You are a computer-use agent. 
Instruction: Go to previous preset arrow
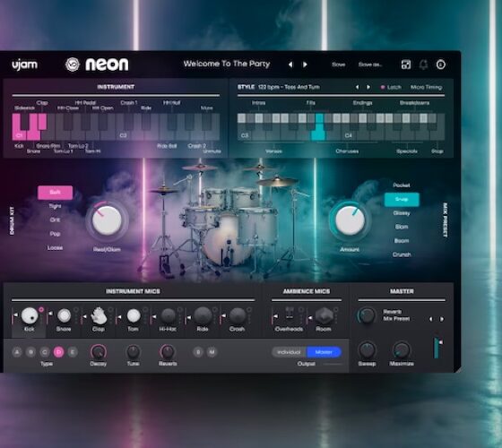[x=290, y=65]
